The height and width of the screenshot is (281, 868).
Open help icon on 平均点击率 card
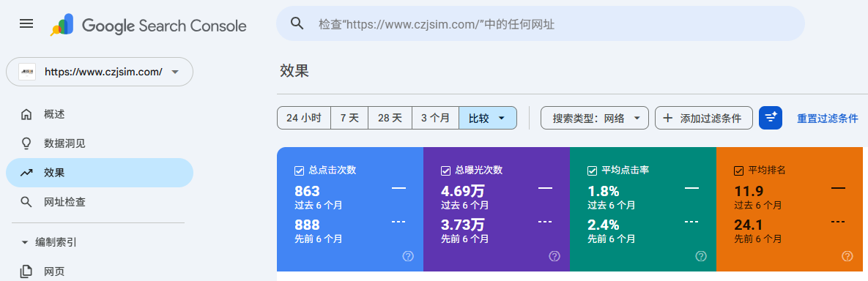[x=701, y=256]
